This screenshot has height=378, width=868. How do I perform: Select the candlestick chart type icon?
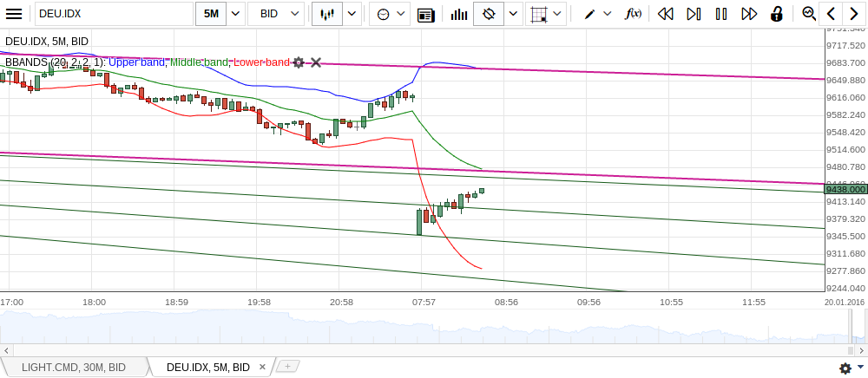[x=326, y=14]
